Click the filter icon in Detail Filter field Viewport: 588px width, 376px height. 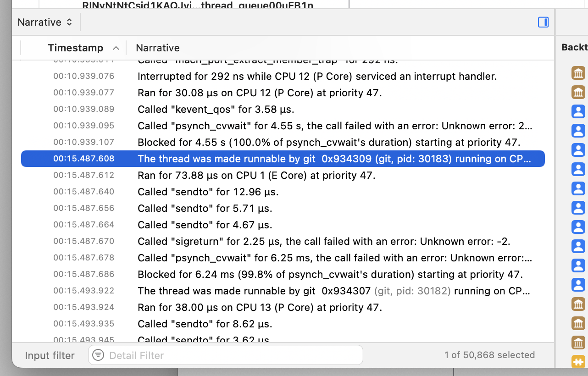[98, 355]
